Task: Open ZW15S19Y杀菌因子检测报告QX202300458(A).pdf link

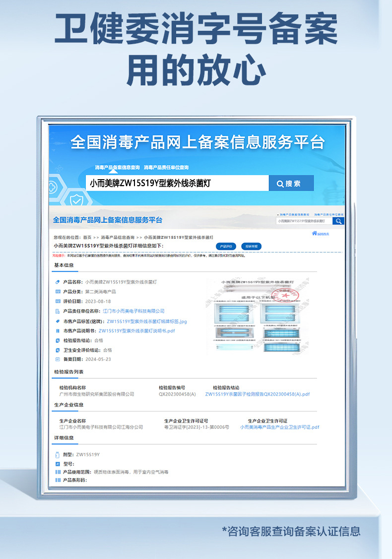Action: tap(258, 394)
